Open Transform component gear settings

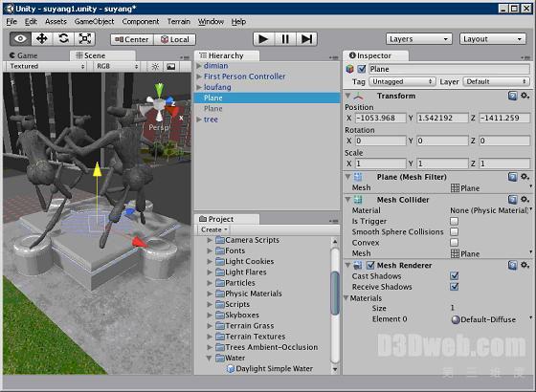pyautogui.click(x=525, y=96)
